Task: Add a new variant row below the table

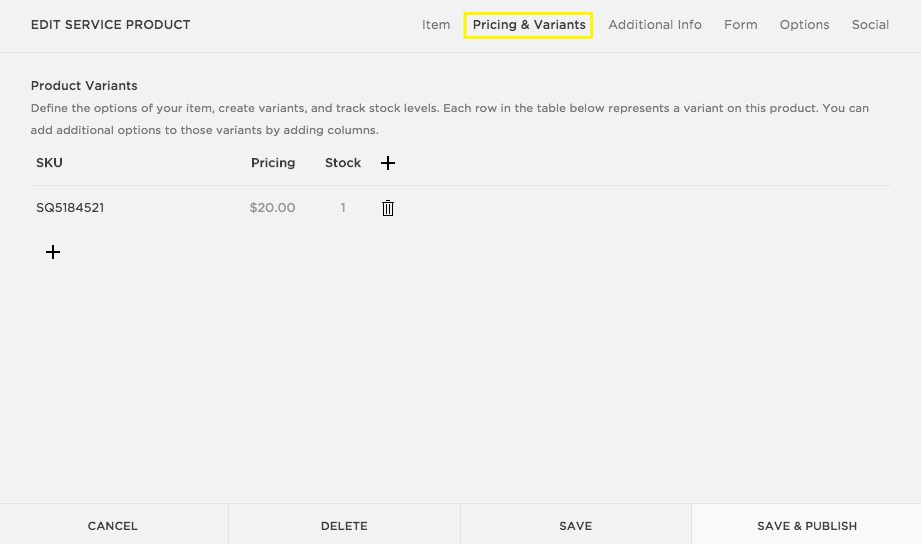Action: pyautogui.click(x=53, y=252)
